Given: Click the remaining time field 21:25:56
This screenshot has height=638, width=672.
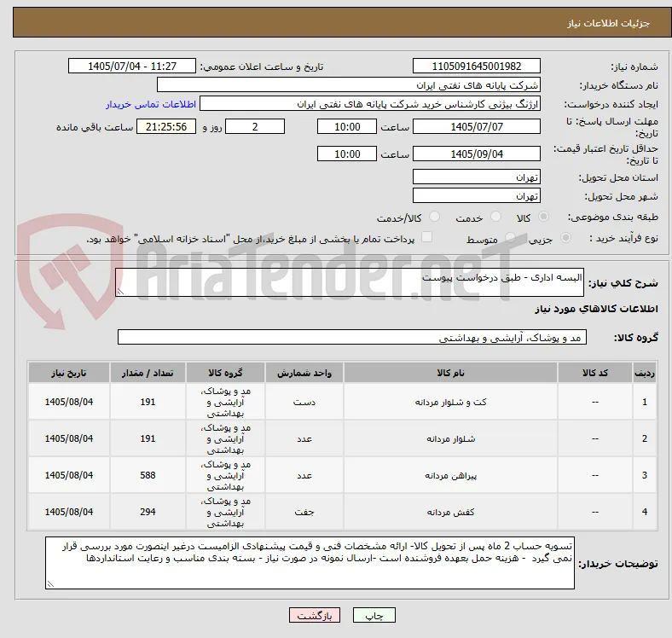Looking at the screenshot, I should click(x=166, y=127).
